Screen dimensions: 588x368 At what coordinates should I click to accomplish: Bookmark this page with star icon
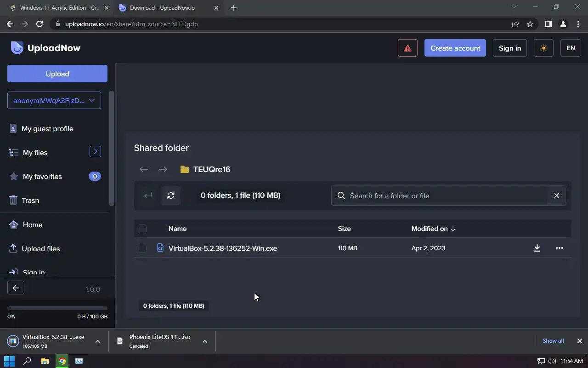coord(530,24)
